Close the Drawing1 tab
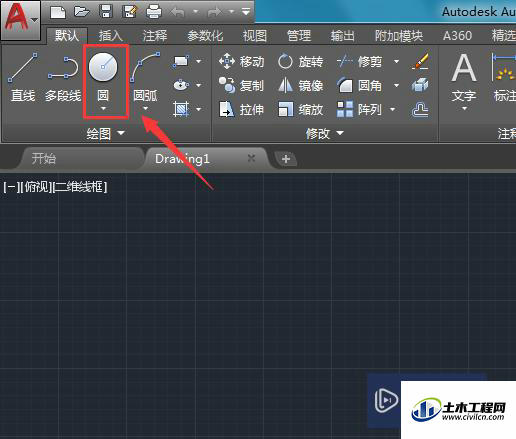This screenshot has height=439, width=516. pyautogui.click(x=252, y=158)
